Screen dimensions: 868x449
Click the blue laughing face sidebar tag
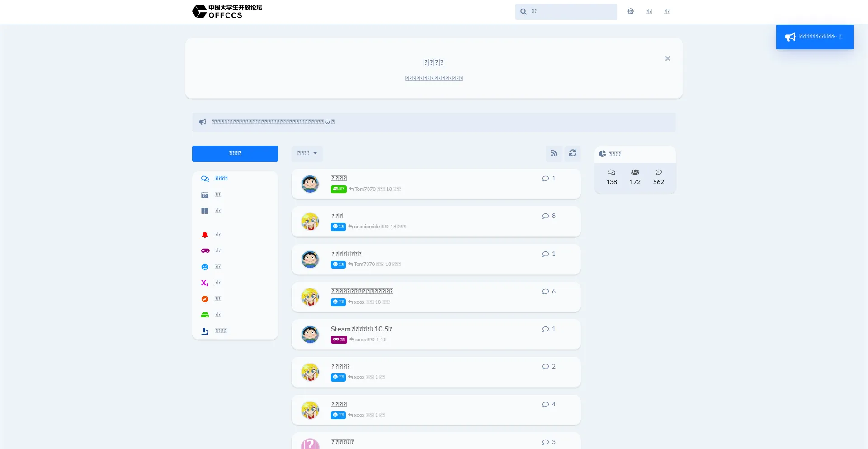(211, 267)
